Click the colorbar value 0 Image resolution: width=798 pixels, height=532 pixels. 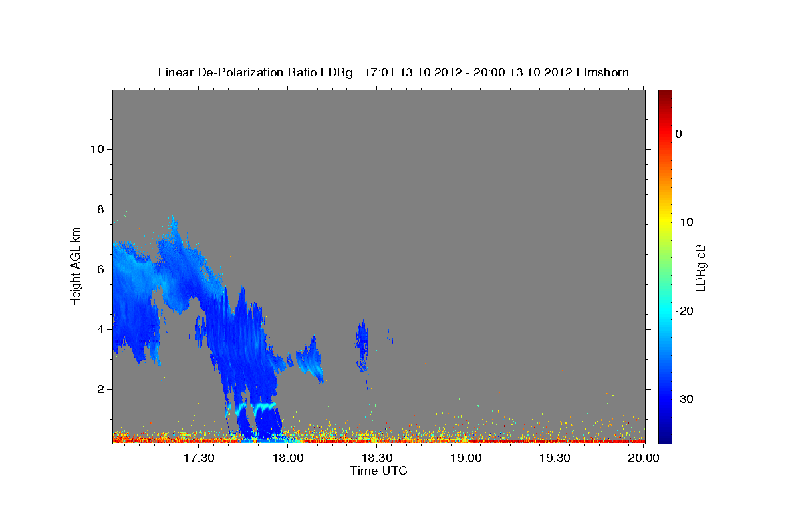point(678,134)
